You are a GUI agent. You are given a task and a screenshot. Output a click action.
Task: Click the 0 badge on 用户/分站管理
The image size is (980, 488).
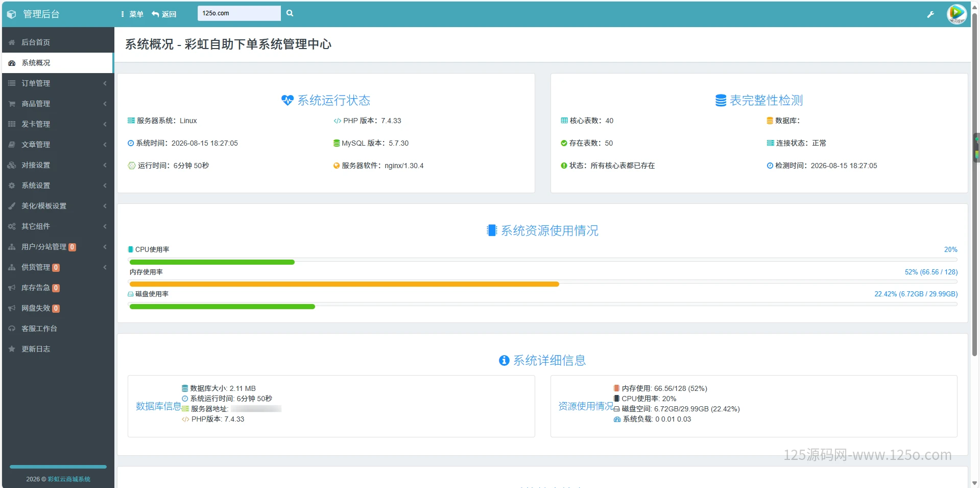point(73,247)
